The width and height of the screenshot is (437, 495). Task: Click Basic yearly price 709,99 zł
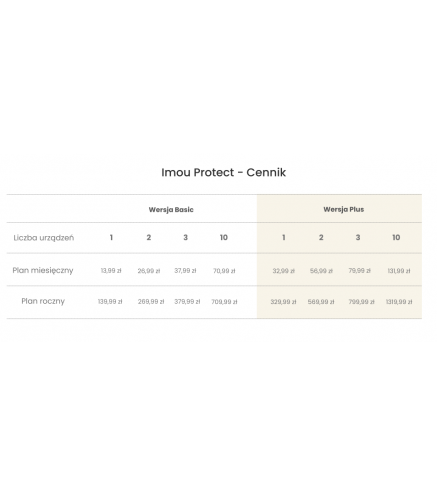coord(224,302)
